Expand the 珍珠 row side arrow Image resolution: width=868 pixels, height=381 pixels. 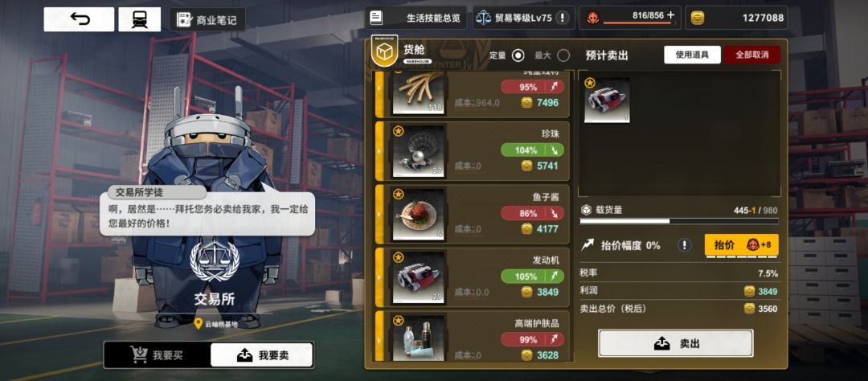pos(379,150)
